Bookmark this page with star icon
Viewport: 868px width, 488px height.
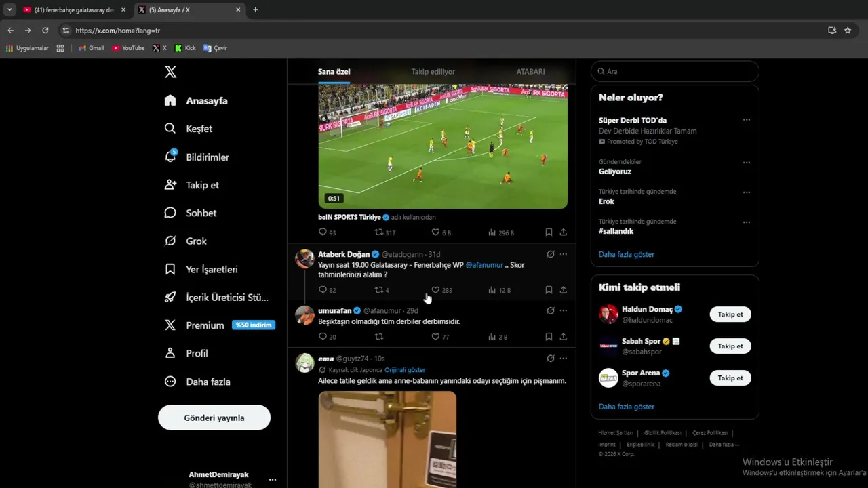(848, 30)
